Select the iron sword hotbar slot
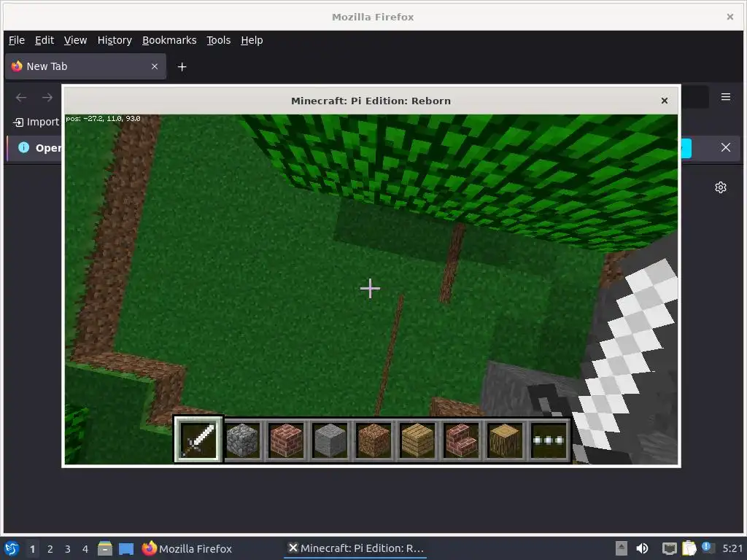This screenshot has width=747, height=560. coord(198,440)
